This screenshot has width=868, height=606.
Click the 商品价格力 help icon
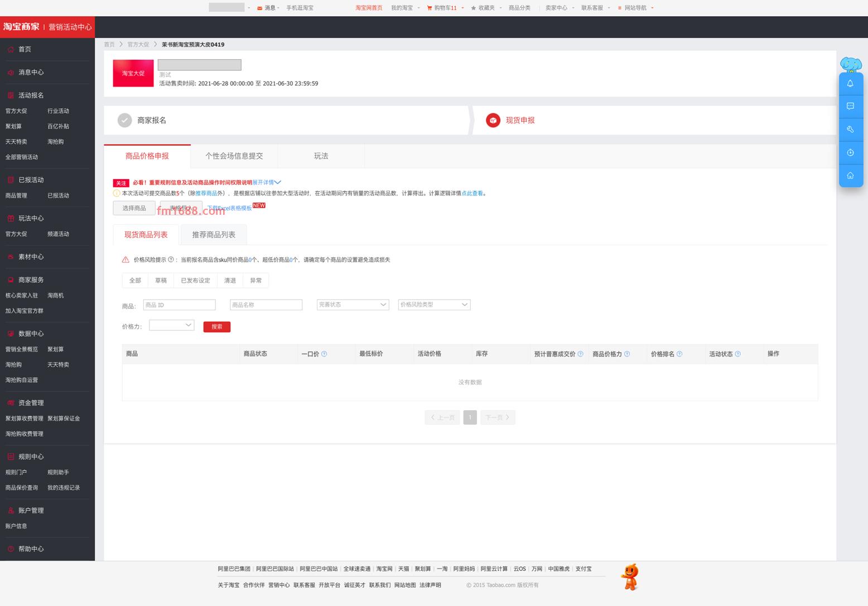(x=627, y=354)
